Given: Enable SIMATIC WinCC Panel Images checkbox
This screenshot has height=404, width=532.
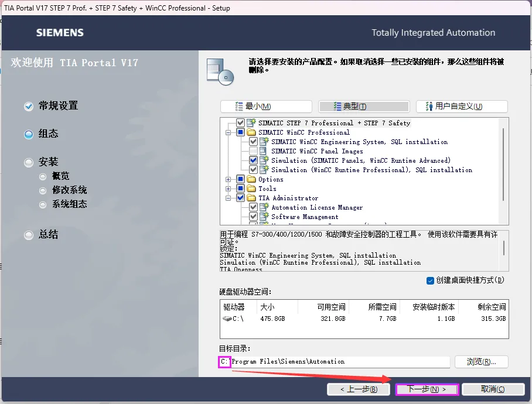Looking at the screenshot, I should [x=253, y=151].
